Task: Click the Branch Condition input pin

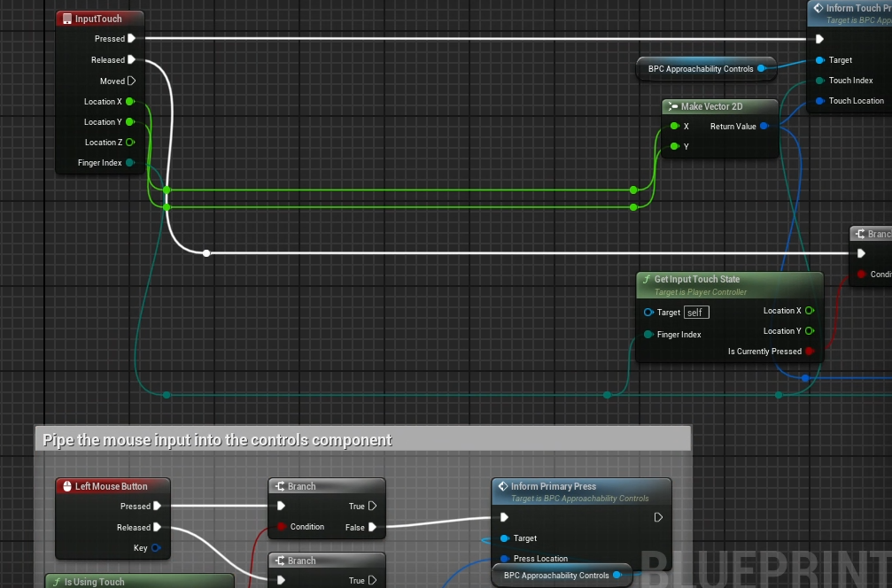Action: click(281, 527)
